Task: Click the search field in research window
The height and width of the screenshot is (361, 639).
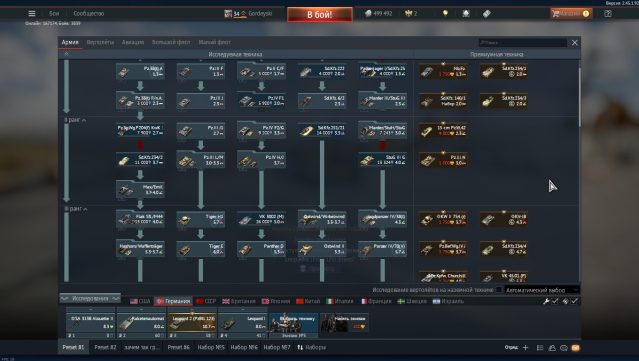Action: coord(522,42)
